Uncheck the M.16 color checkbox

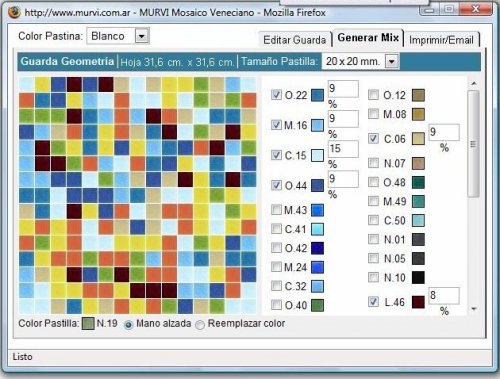click(x=276, y=125)
